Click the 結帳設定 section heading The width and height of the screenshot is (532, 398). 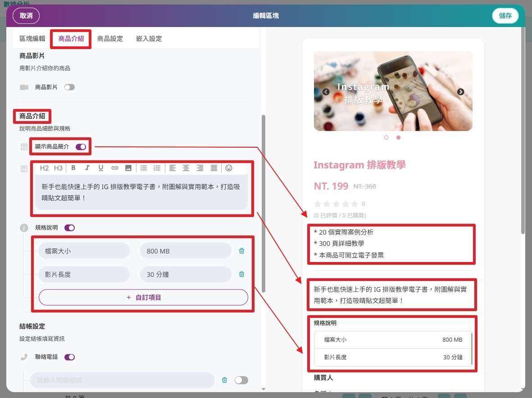[32, 326]
